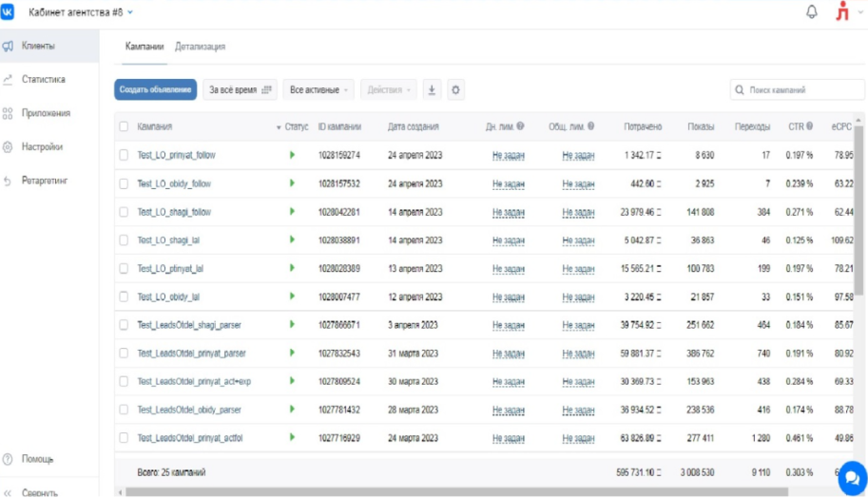Click the impressions value 386 762
The height and width of the screenshot is (498, 868).
[701, 353]
